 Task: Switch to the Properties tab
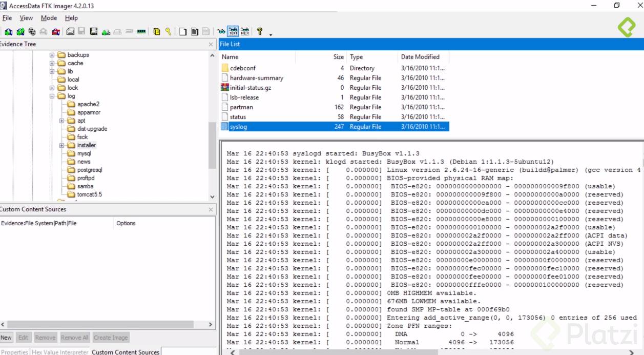pos(14,352)
